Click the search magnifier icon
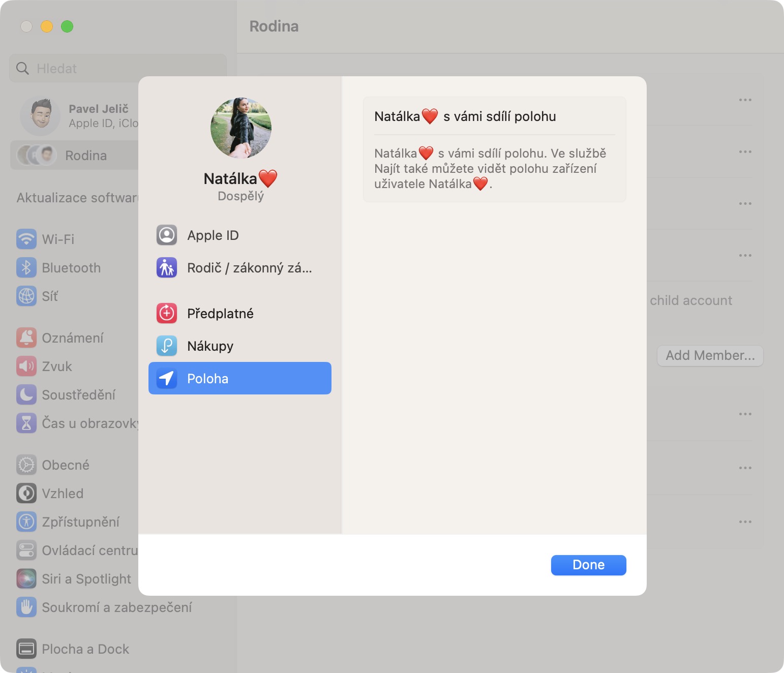784x673 pixels. click(x=22, y=68)
